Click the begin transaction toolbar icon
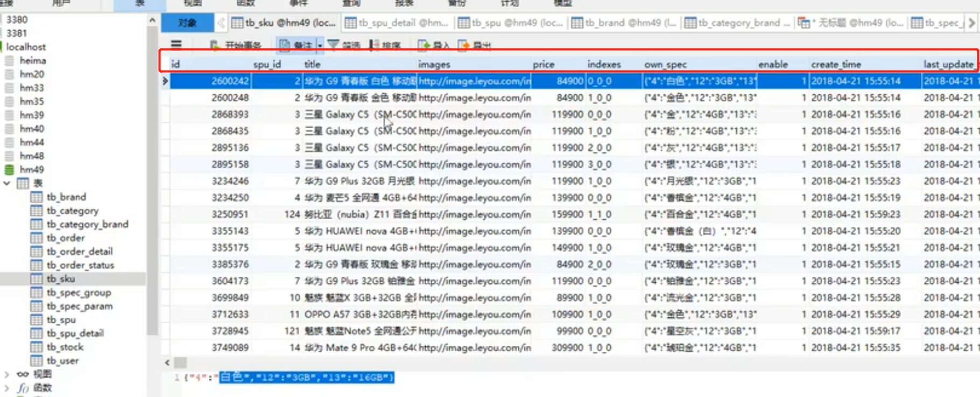Image resolution: width=980 pixels, height=397 pixels. point(214,45)
